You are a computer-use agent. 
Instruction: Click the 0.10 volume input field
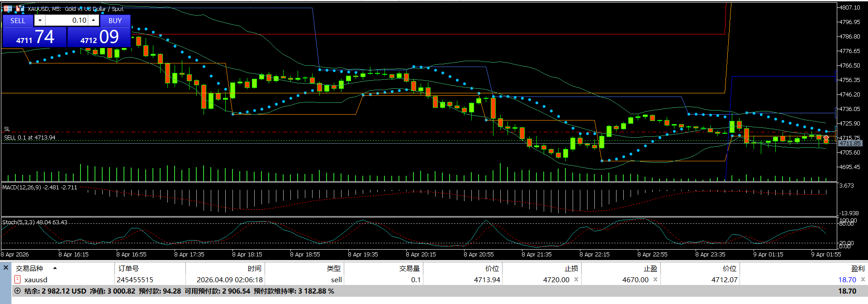[67, 20]
